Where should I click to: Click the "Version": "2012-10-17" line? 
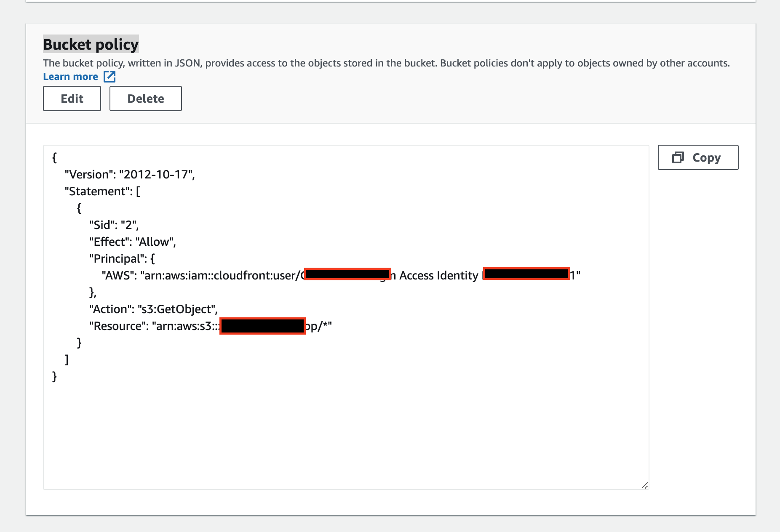(130, 174)
